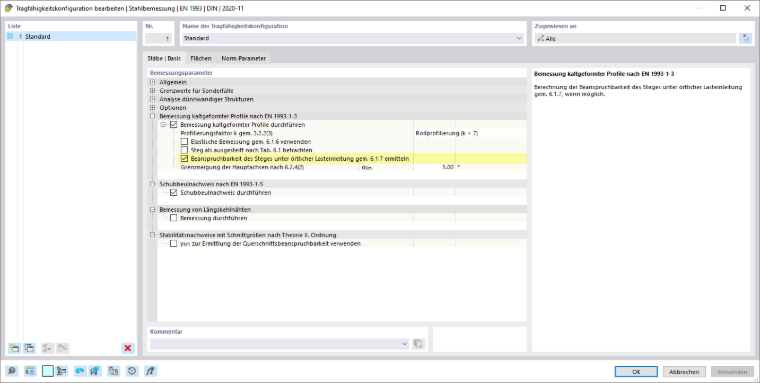The image size is (760, 383).
Task: Click the Nr. field showing 1
Action: pyautogui.click(x=158, y=38)
